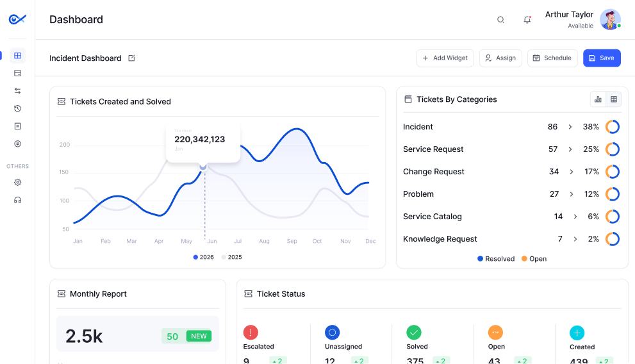Screen dimensions: 635x364
Task: Click the Tickets Created and Solved ticket icon
Action: pos(62,102)
